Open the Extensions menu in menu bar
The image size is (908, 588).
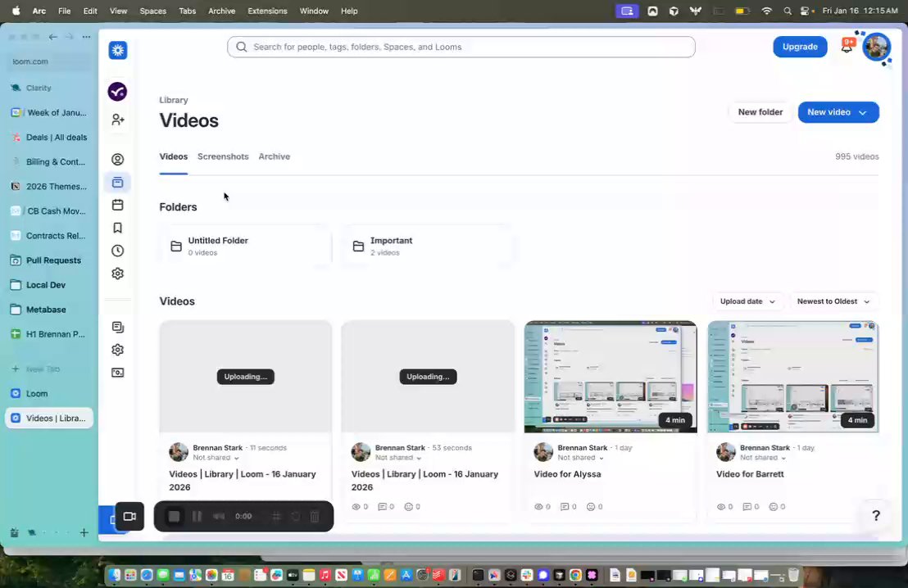(267, 11)
